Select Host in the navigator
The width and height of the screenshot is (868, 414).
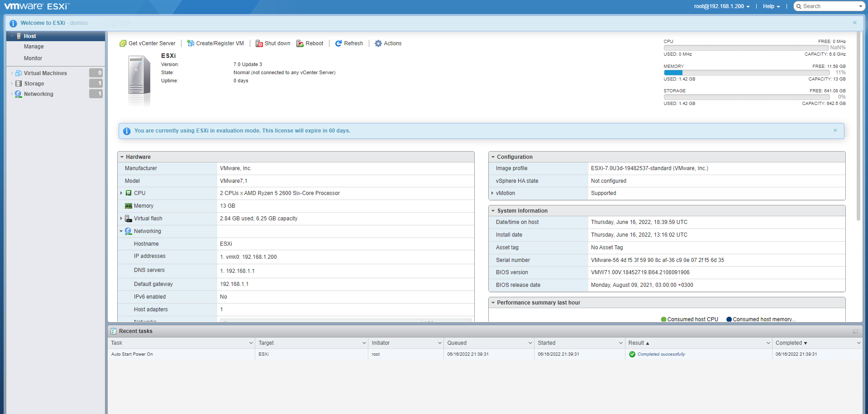pyautogui.click(x=56, y=36)
